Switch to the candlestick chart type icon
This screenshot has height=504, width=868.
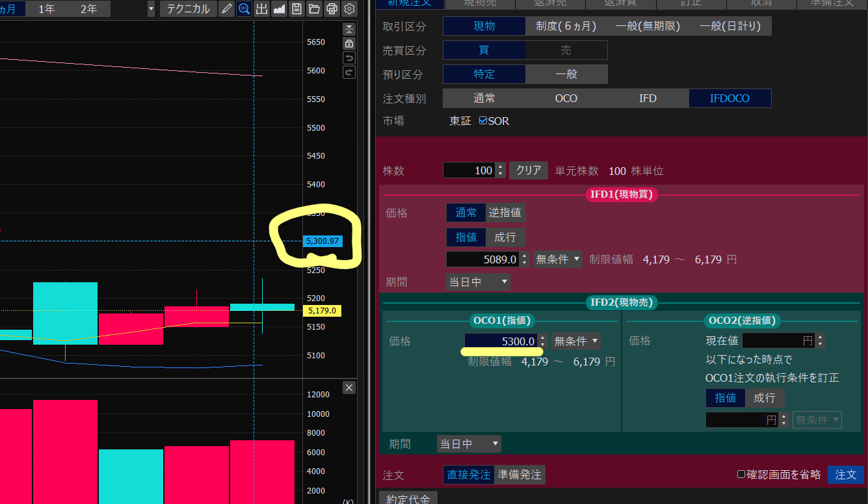(261, 8)
